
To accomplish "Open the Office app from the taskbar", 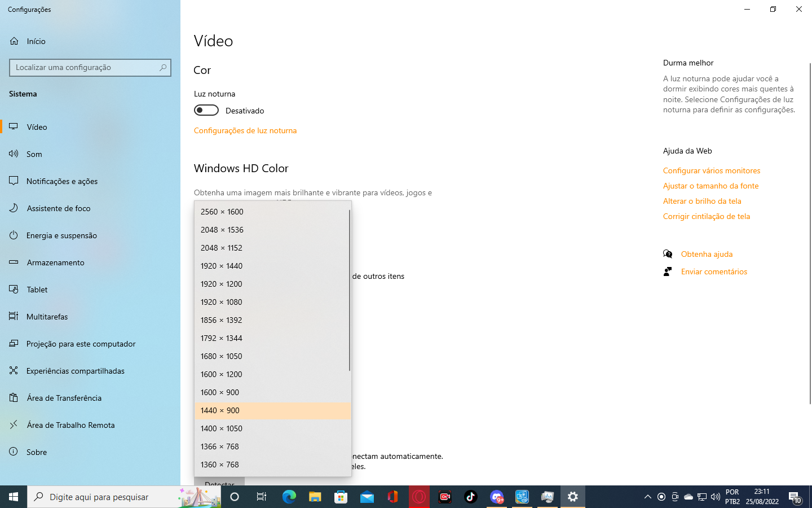I will tap(393, 497).
